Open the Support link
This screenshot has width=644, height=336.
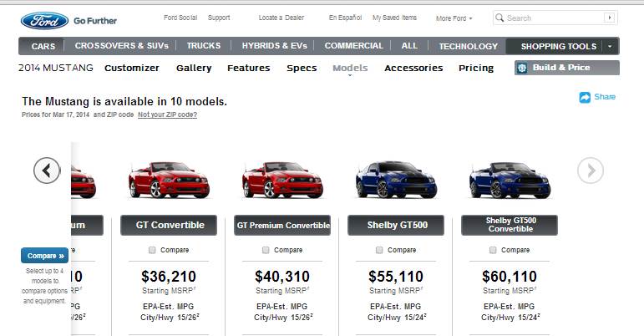click(219, 18)
